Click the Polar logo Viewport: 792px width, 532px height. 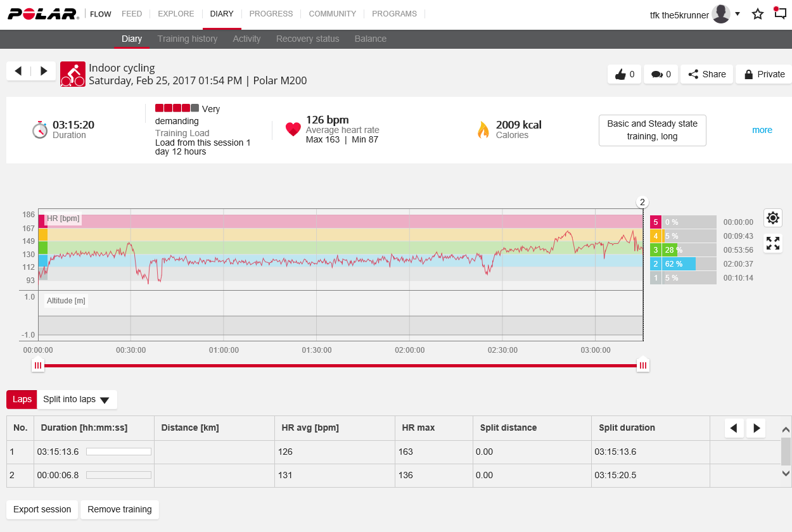pos(43,14)
